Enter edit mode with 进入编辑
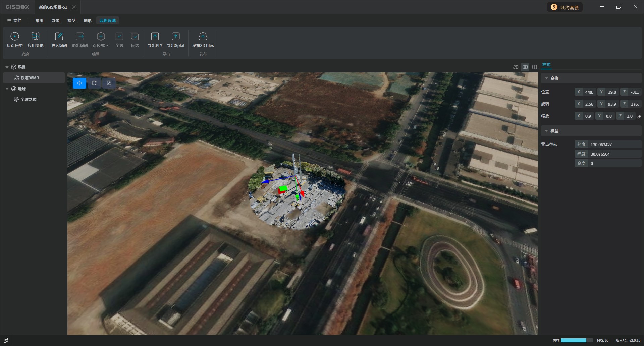Image resolution: width=644 pixels, height=346 pixels. click(59, 36)
